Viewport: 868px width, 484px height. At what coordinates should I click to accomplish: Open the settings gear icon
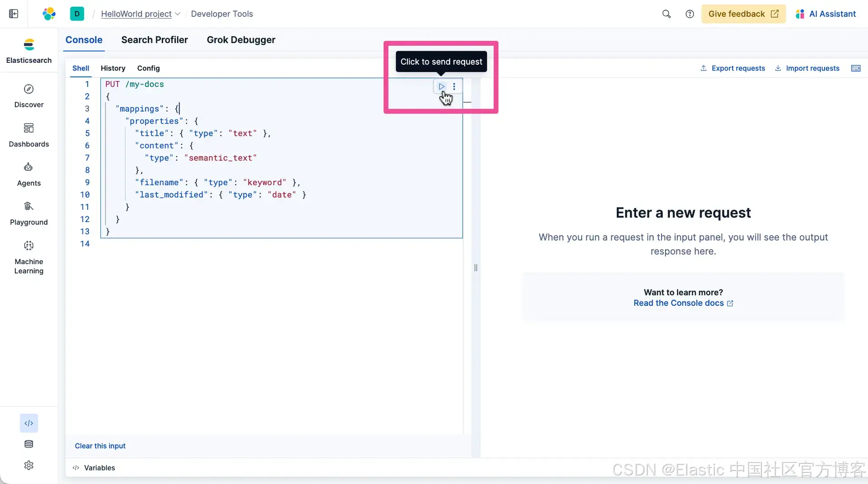point(29,465)
